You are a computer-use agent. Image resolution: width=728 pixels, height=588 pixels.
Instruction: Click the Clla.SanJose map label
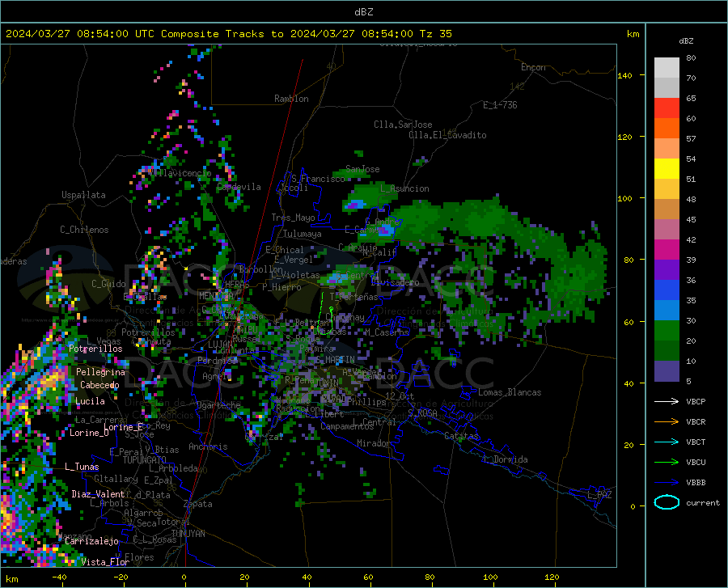[403, 125]
